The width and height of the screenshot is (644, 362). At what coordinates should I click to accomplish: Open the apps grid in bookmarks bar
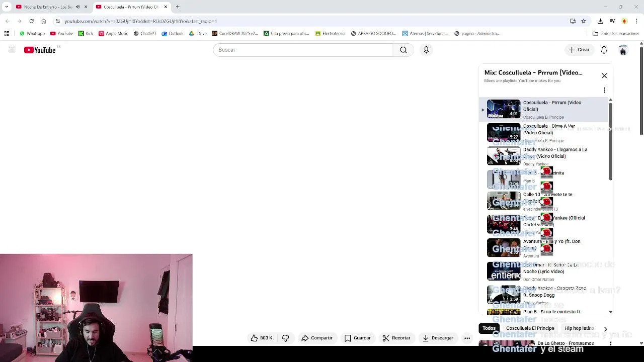click(x=7, y=34)
